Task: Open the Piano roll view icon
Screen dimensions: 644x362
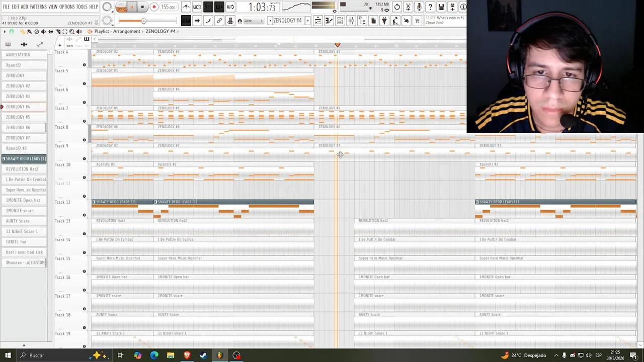Action: click(329, 21)
